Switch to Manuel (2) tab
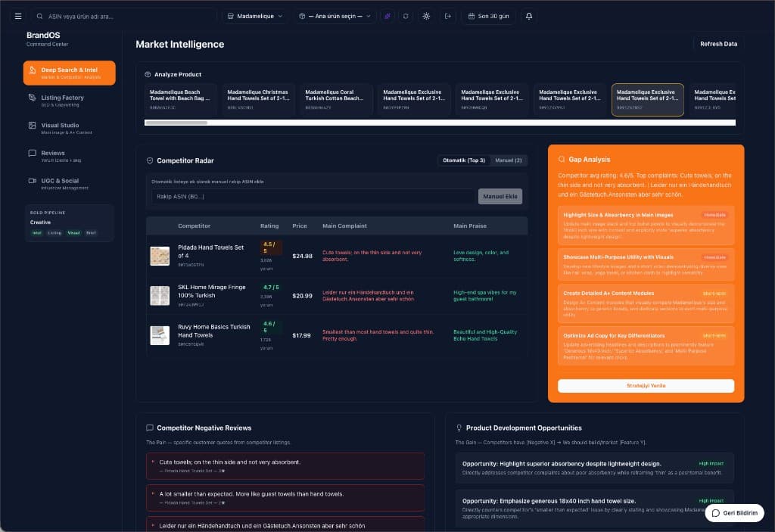This screenshot has height=532, width=775. click(508, 160)
